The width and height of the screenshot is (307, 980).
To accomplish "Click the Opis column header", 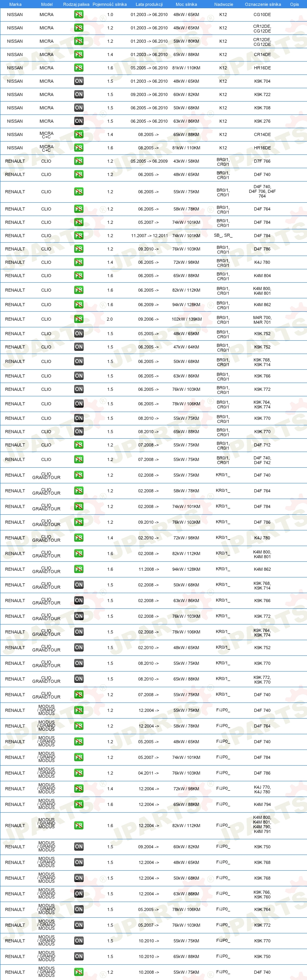I will point(294,4).
